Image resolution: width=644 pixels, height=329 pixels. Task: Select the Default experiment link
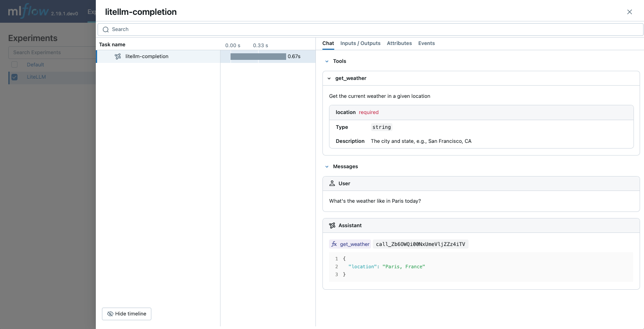(35, 64)
